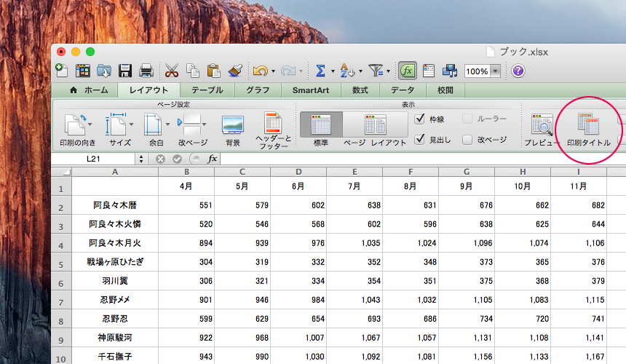626x364 pixels.
Task: Select column D header
Action: pos(298,172)
